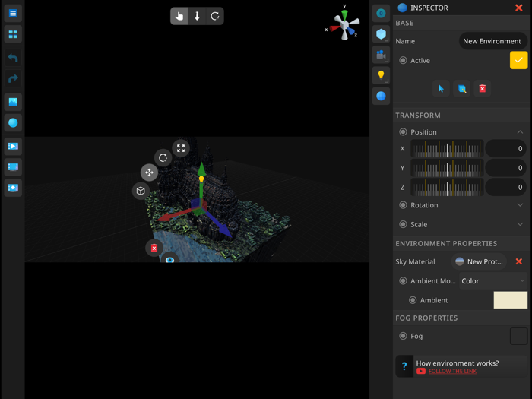Click the Name field New Environment

tap(493, 41)
